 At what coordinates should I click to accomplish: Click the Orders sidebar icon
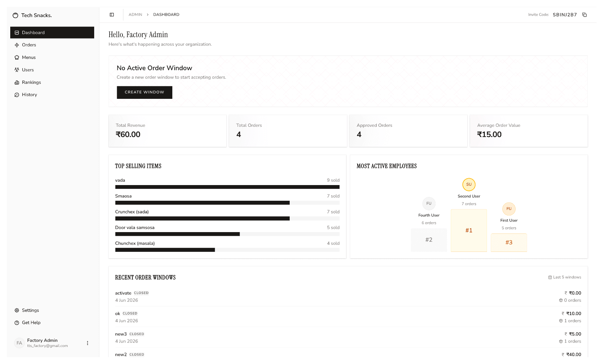click(x=17, y=45)
